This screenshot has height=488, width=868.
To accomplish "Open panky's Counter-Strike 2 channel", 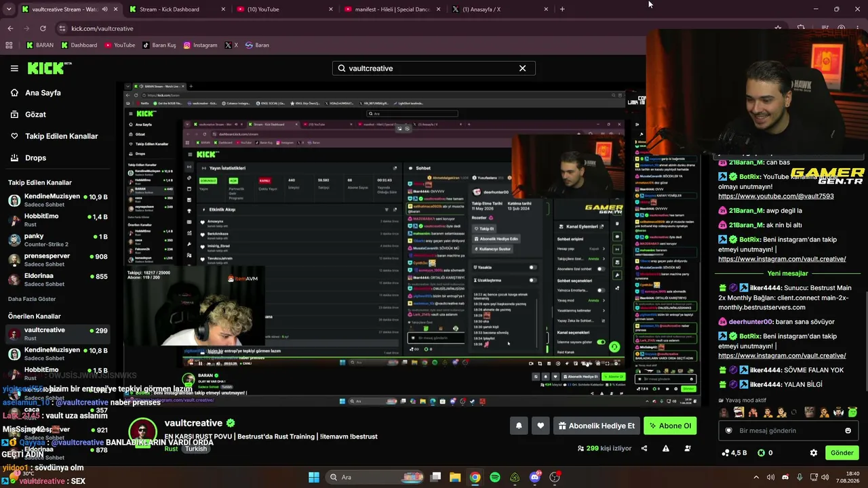I will (x=58, y=240).
